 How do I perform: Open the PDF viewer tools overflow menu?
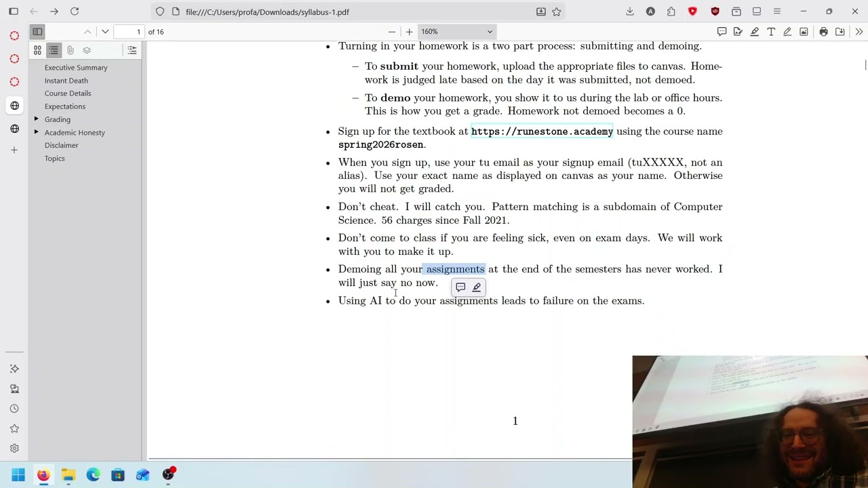click(x=859, y=32)
